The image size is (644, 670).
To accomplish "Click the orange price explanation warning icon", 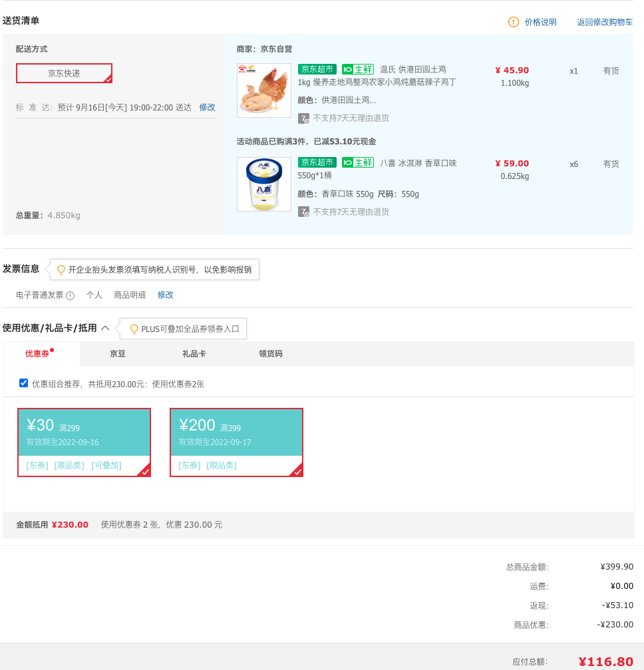I will 513,22.
